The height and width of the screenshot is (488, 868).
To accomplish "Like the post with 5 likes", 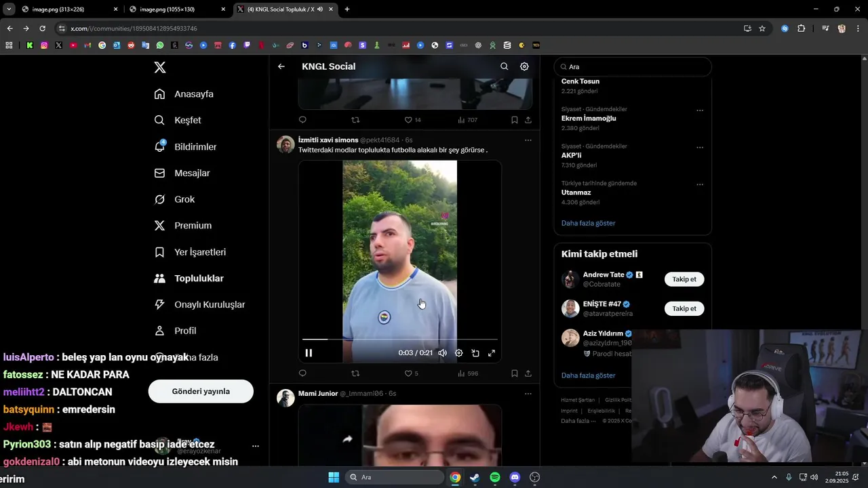I will (x=411, y=373).
